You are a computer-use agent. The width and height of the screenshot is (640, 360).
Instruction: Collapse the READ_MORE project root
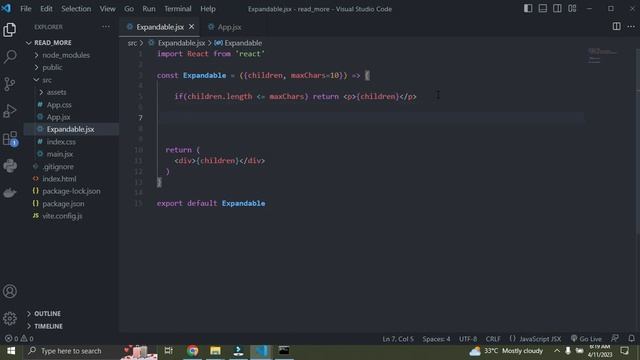[x=53, y=43]
